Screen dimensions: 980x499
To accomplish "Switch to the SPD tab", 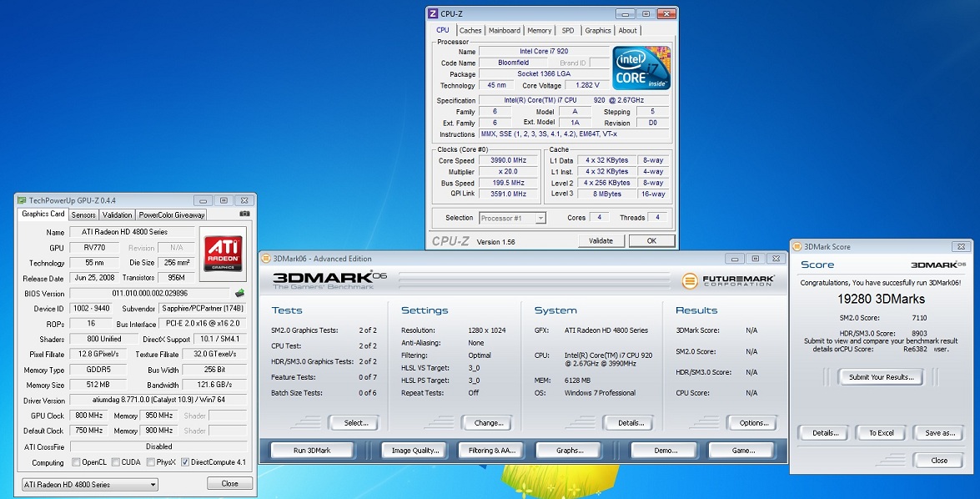I will point(567,30).
